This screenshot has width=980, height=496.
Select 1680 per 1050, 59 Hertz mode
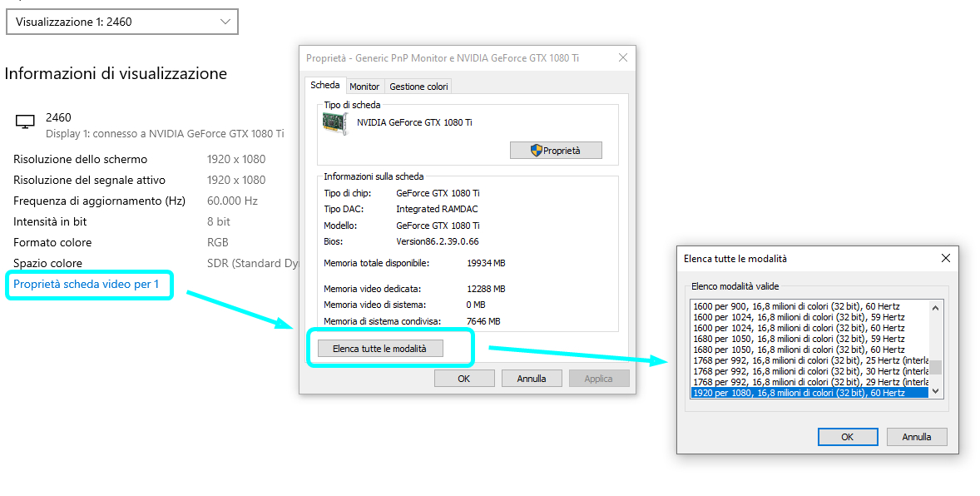[x=810, y=339]
